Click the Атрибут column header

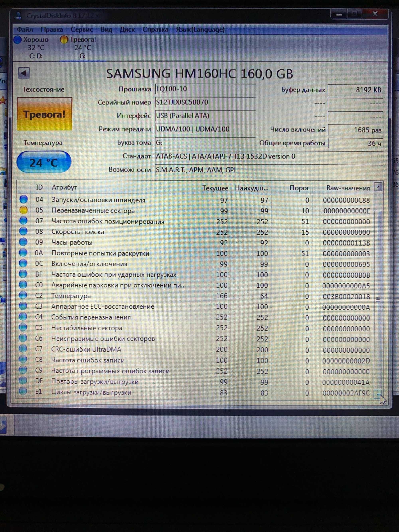tap(119, 187)
